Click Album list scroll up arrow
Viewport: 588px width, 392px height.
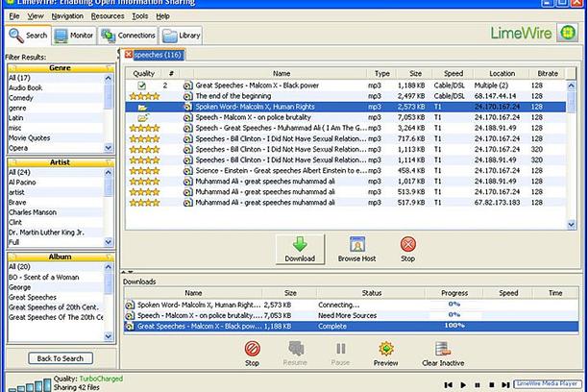[108, 267]
